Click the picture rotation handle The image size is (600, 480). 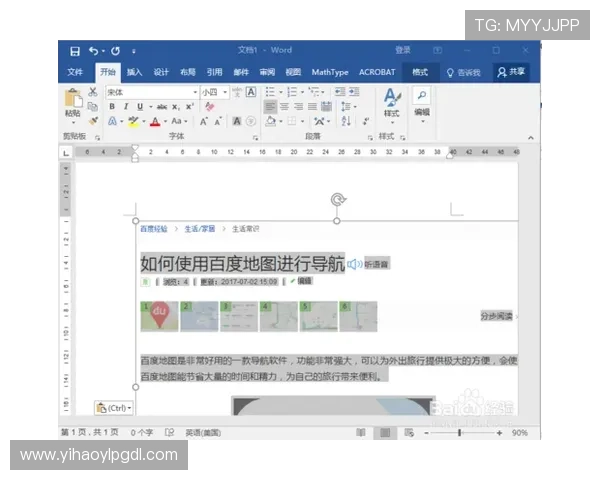point(338,199)
